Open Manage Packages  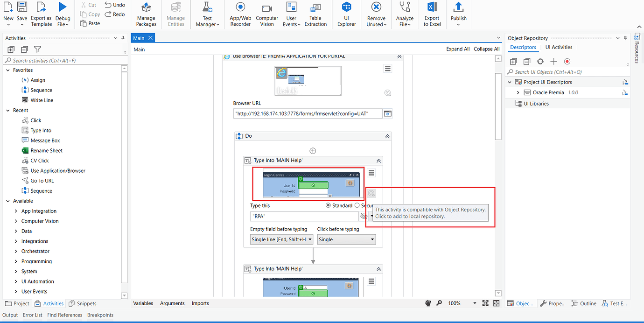(146, 14)
